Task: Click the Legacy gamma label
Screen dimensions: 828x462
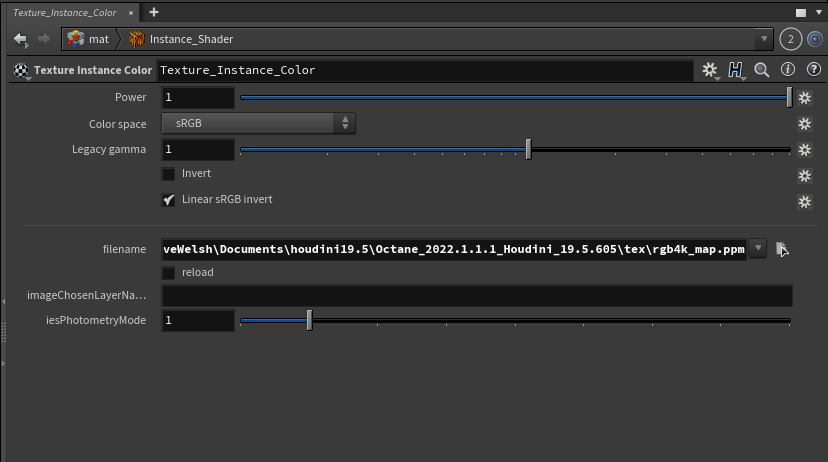Action: (x=109, y=149)
